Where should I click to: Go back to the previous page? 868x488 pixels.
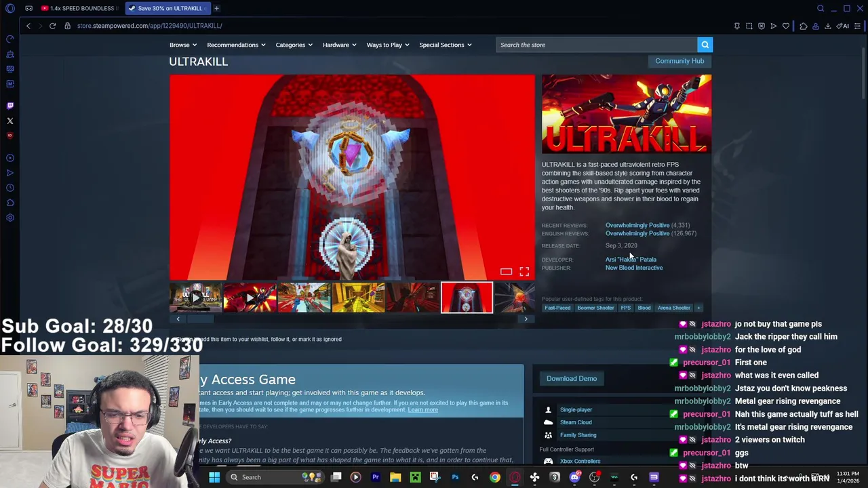click(x=28, y=26)
